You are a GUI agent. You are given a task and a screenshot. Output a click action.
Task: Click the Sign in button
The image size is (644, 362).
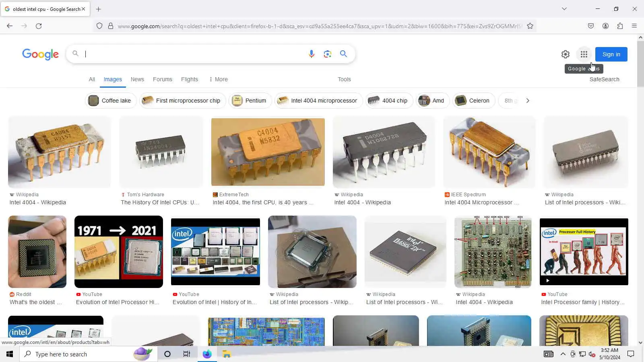611,54
